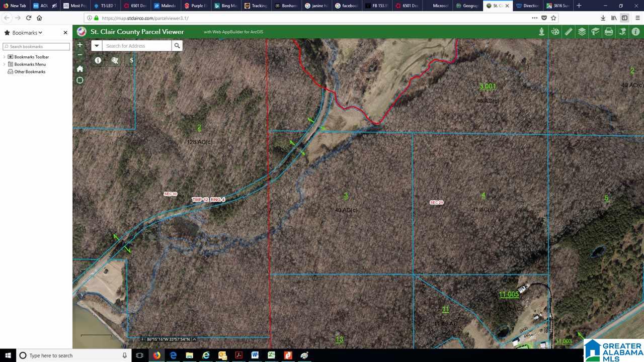Screen dimensions: 644x362
Task: Open the Print widget
Action: [x=609, y=32]
